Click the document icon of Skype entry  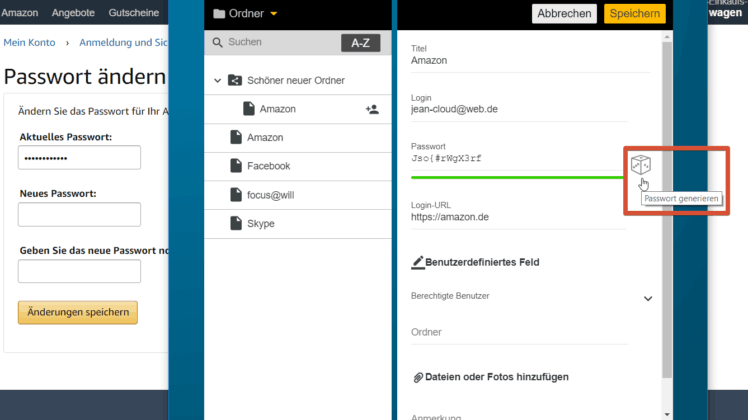(236, 223)
